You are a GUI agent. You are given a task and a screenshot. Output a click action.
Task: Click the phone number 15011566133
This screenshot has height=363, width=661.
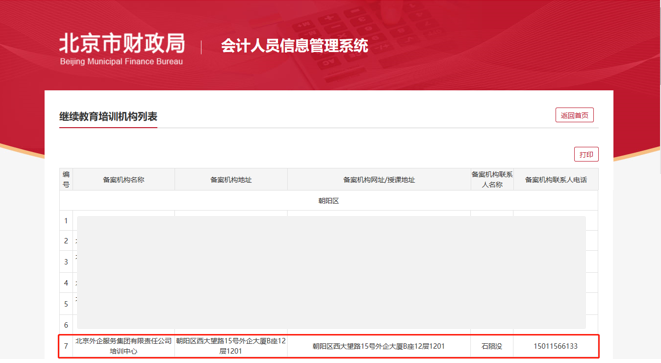[556, 346]
